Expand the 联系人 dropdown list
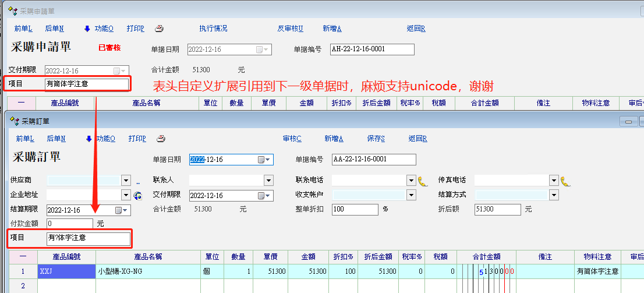The height and width of the screenshot is (293, 644). 268,181
